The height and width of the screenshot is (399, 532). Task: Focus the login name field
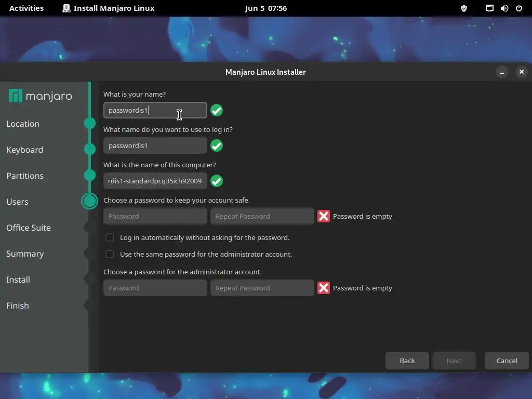[155, 145]
